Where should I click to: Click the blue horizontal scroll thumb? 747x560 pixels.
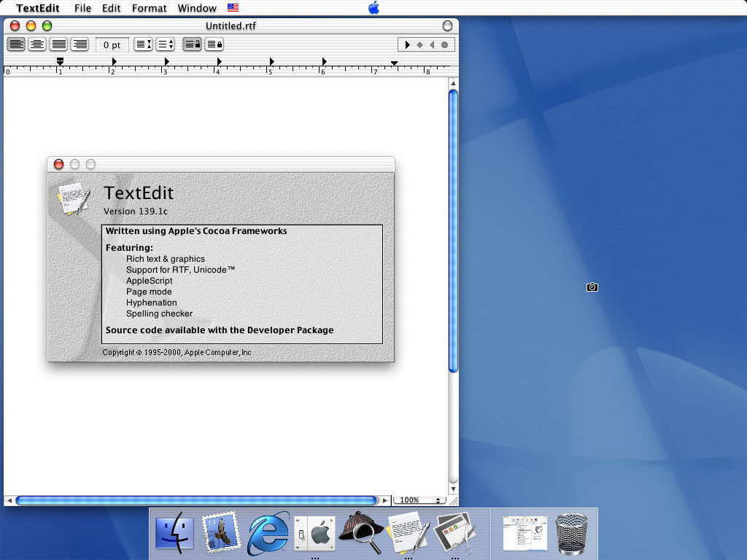click(196, 500)
